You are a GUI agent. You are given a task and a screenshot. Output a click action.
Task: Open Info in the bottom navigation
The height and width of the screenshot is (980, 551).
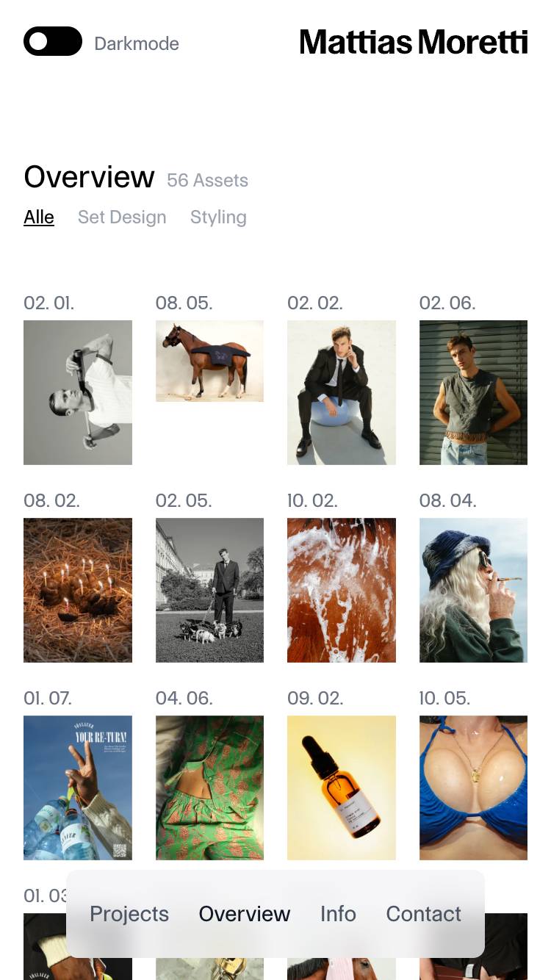[338, 914]
